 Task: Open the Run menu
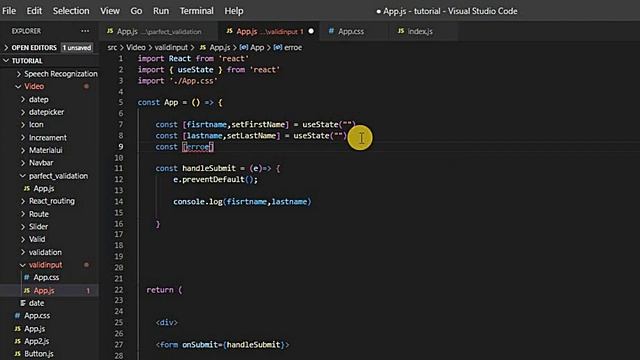[x=161, y=11]
